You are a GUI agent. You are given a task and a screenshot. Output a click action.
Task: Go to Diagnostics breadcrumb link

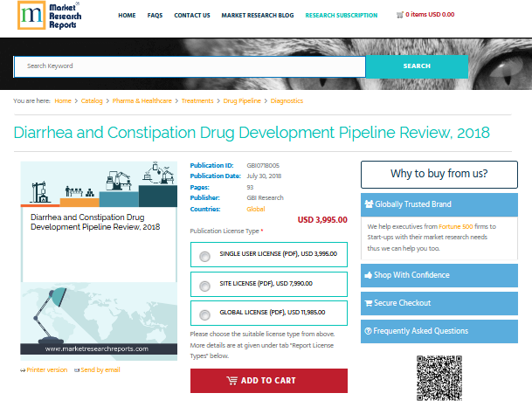[287, 101]
